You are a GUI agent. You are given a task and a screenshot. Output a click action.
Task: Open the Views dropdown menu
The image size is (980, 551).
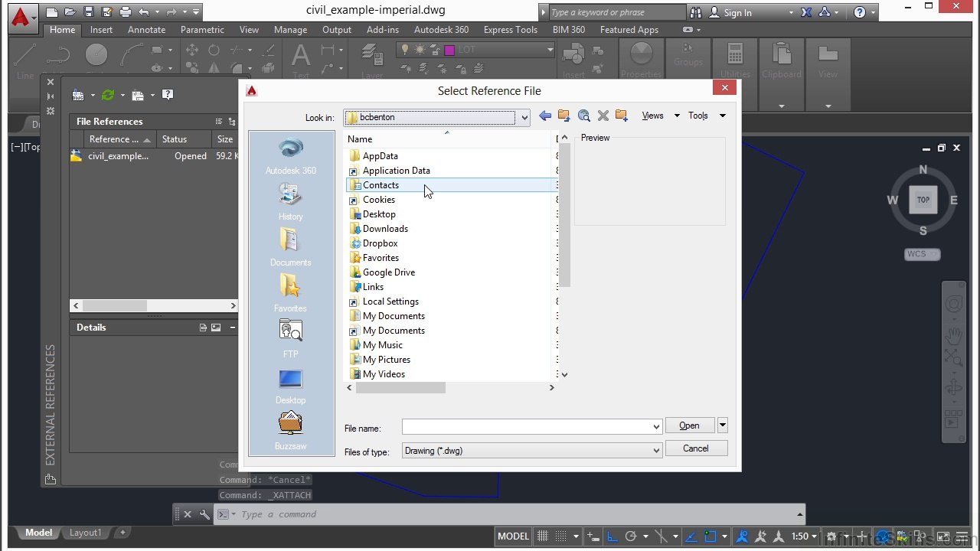(660, 116)
